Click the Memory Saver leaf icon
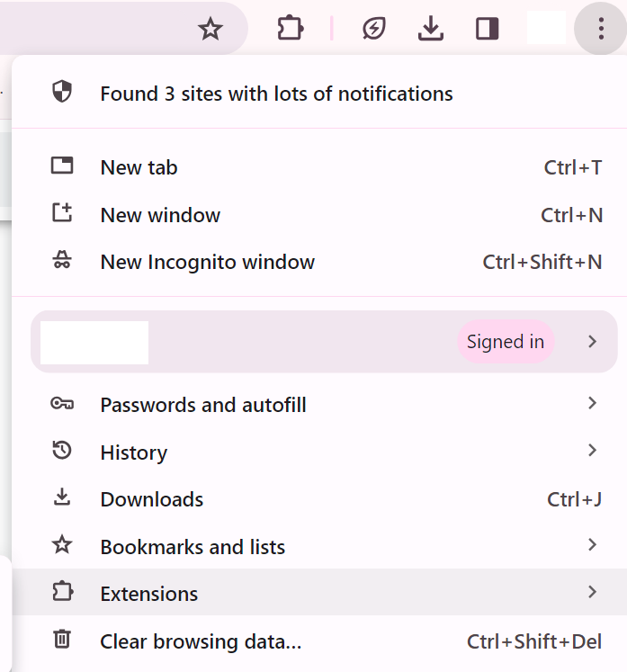Viewport: 627px width, 672px height. [x=373, y=29]
